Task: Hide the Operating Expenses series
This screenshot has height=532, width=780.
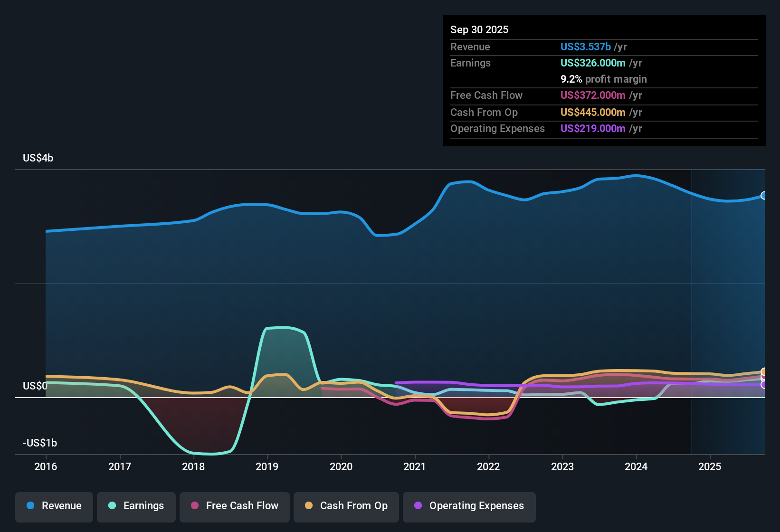Action: tap(469, 506)
